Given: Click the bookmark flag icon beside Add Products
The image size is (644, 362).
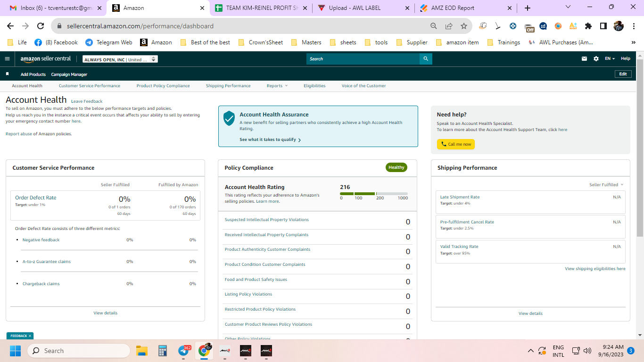Looking at the screenshot, I should (x=7, y=74).
